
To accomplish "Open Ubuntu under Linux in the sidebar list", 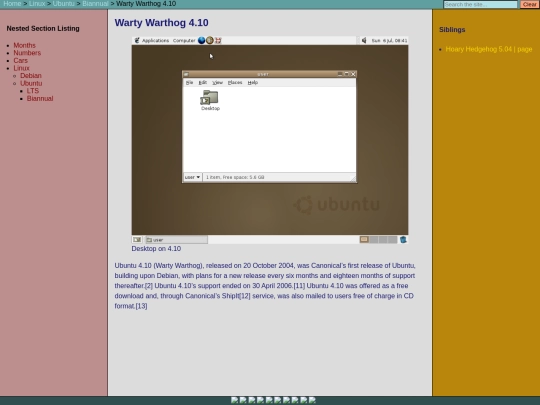I will pyautogui.click(x=31, y=83).
